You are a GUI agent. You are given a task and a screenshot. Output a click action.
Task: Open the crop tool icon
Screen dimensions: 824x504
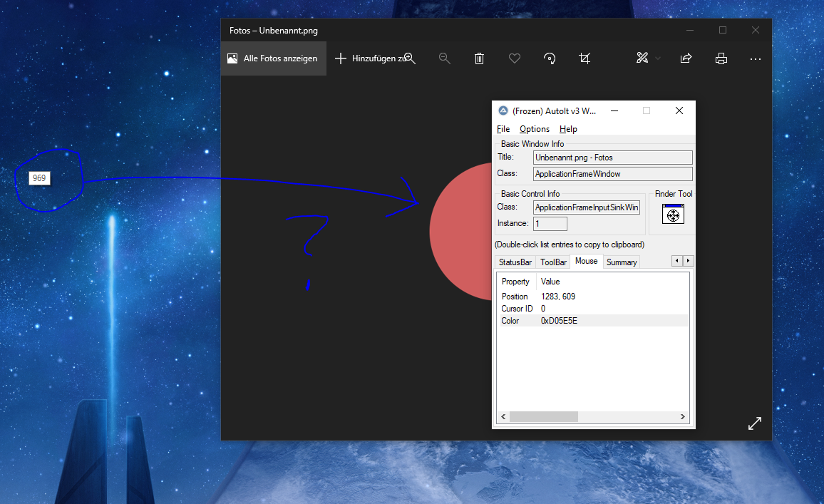pos(584,58)
